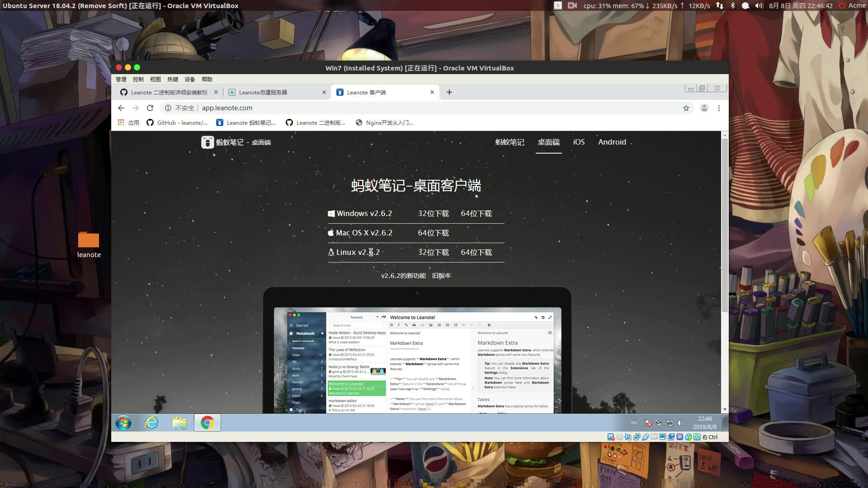Click the address bar URL app.leanote.com
Viewport: 868px width, 488px height.
[227, 108]
